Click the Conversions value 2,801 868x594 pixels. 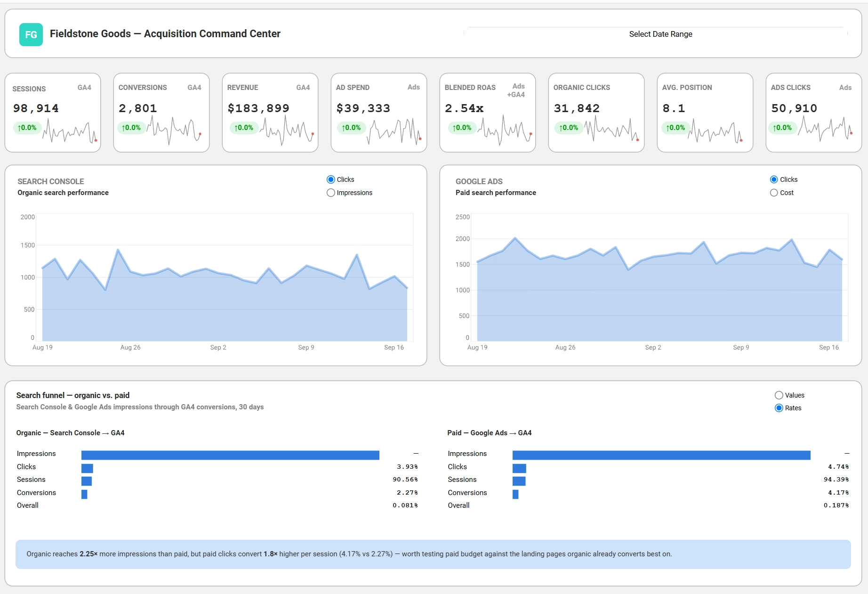coord(138,108)
